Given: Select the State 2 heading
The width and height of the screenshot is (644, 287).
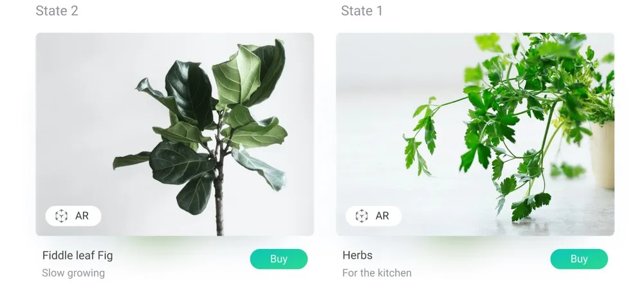Looking at the screenshot, I should pos(57,11).
